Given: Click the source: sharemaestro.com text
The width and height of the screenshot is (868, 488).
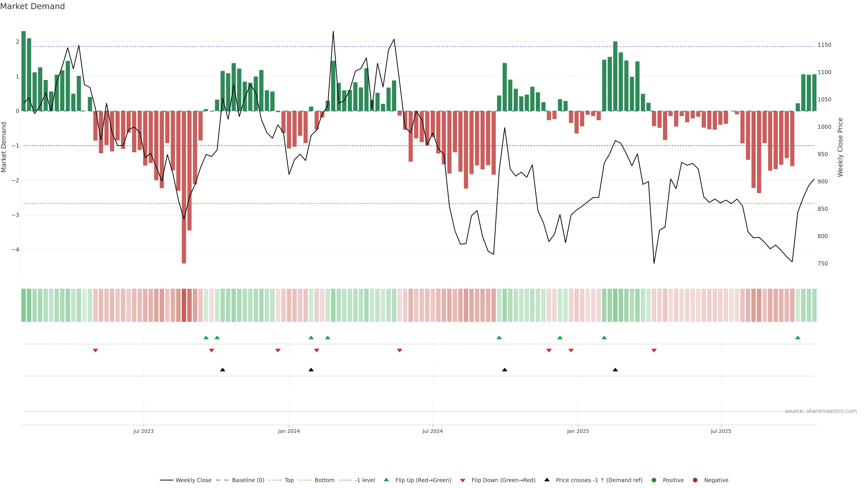Looking at the screenshot, I should point(821,411).
